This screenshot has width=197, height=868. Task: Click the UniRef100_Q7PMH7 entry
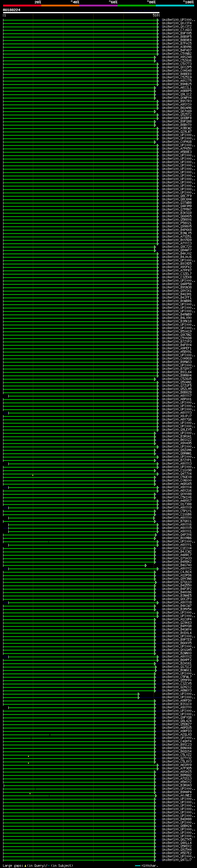177,210
